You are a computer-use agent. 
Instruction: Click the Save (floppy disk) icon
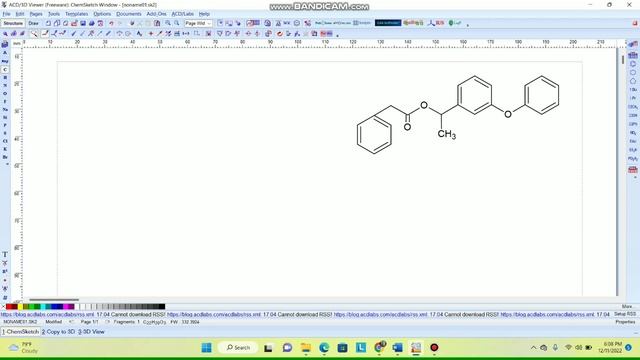[83, 23]
